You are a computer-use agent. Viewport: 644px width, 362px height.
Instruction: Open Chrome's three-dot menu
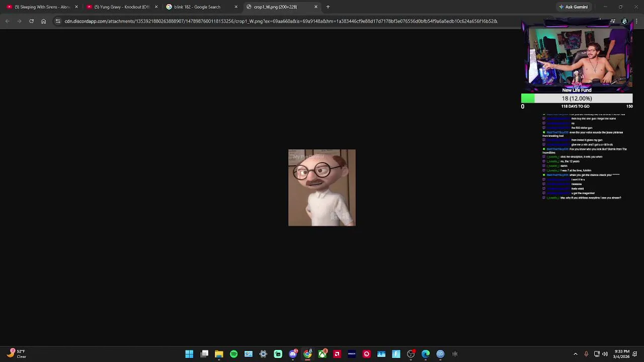(x=636, y=21)
